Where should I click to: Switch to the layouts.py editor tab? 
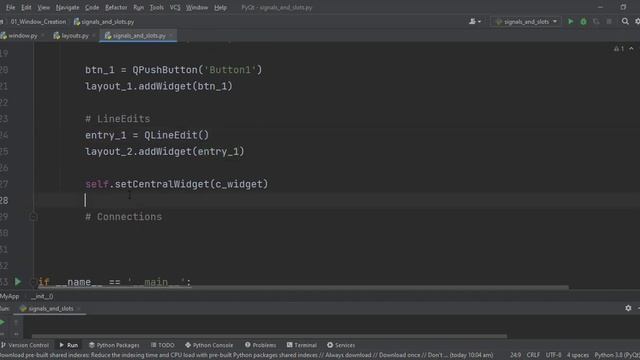pos(74,36)
